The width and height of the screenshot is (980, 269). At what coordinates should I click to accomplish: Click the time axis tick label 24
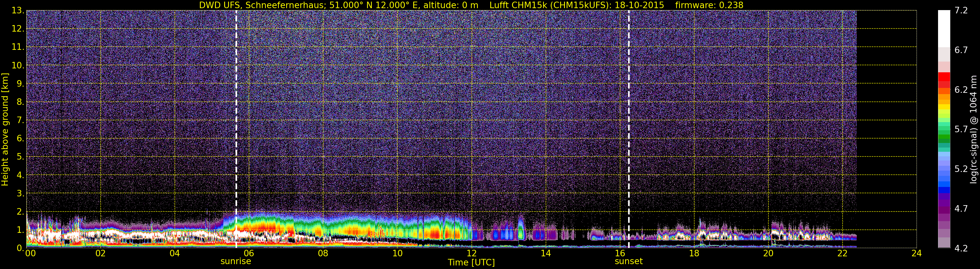917,253
